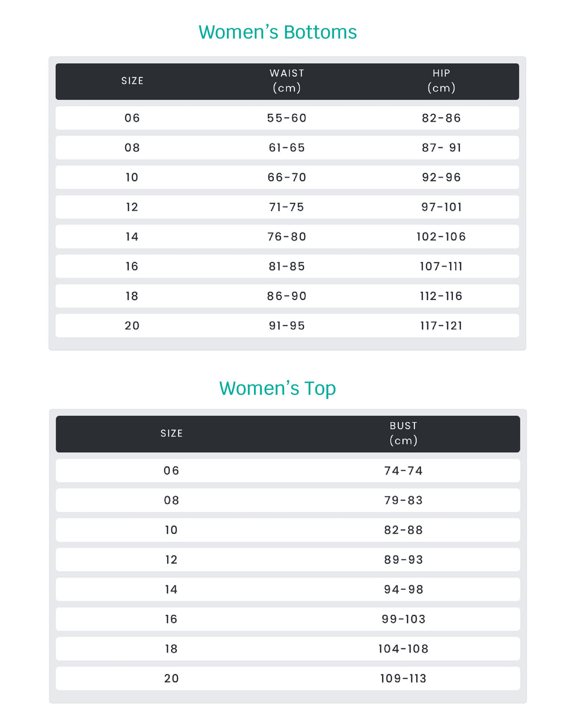The height and width of the screenshot is (728, 582).
Task: Select waist value 55-60
Action: tap(287, 118)
